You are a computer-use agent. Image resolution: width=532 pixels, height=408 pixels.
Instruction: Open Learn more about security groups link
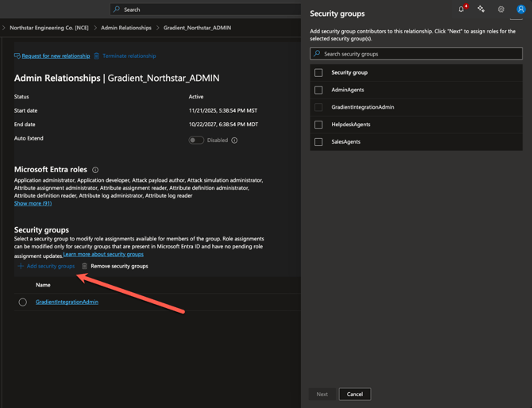pos(103,255)
